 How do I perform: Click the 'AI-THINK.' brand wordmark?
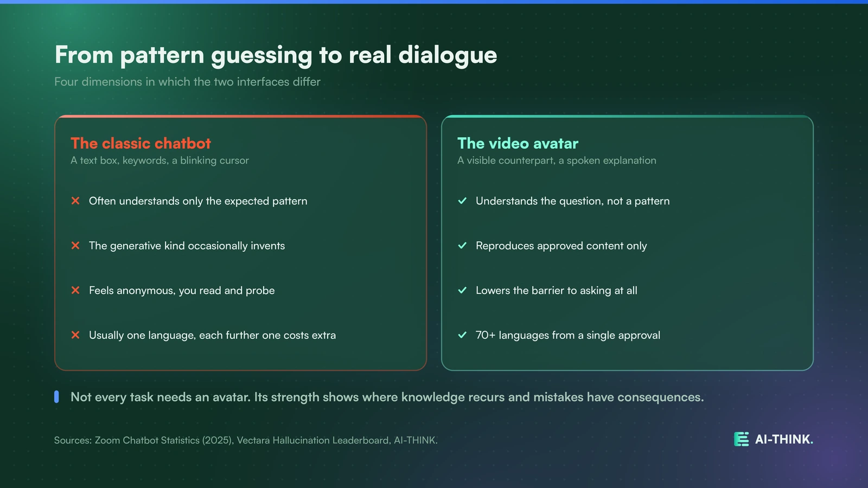784,439
